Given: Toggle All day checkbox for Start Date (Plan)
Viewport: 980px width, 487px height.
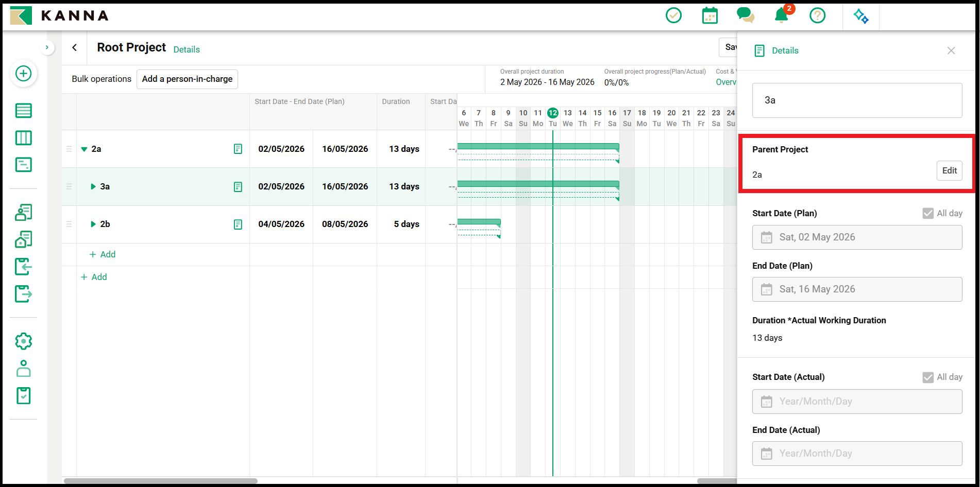Looking at the screenshot, I should tap(928, 213).
